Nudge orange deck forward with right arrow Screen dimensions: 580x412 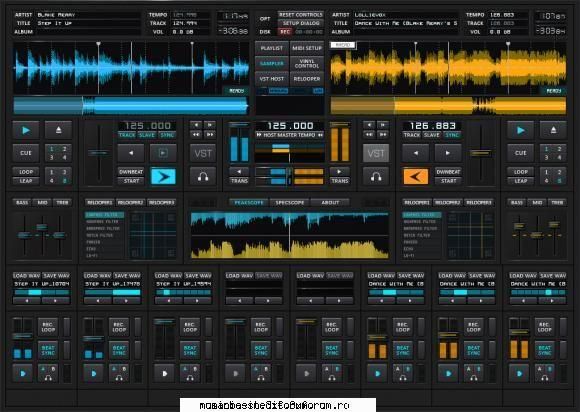(448, 153)
